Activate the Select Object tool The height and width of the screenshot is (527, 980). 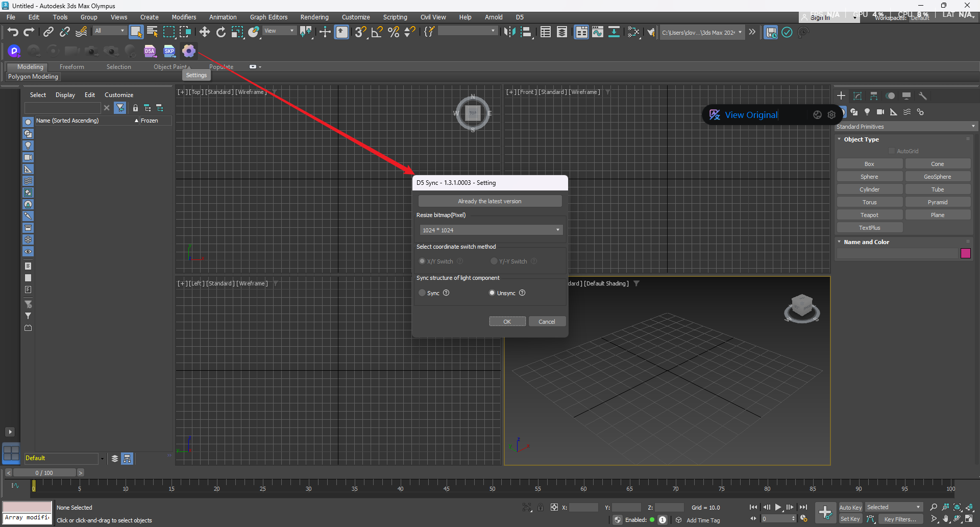[136, 32]
